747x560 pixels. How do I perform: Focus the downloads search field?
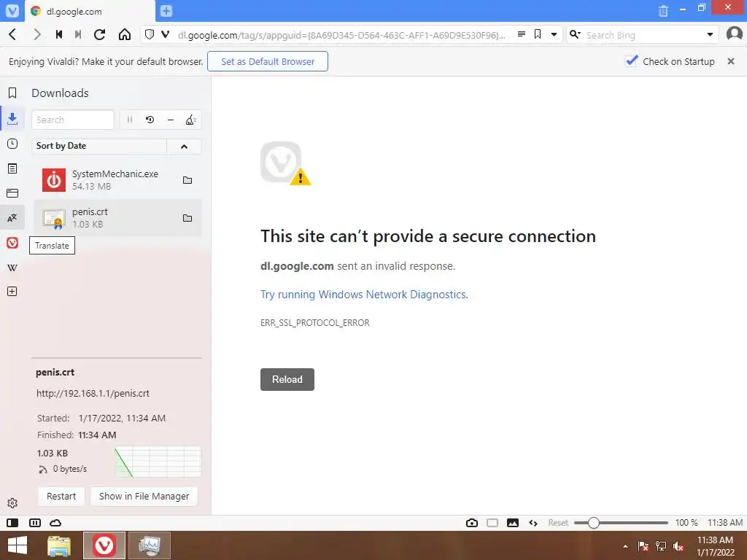73,120
